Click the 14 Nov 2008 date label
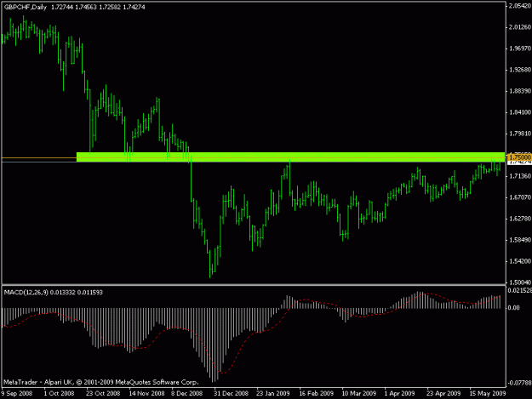 point(146,393)
